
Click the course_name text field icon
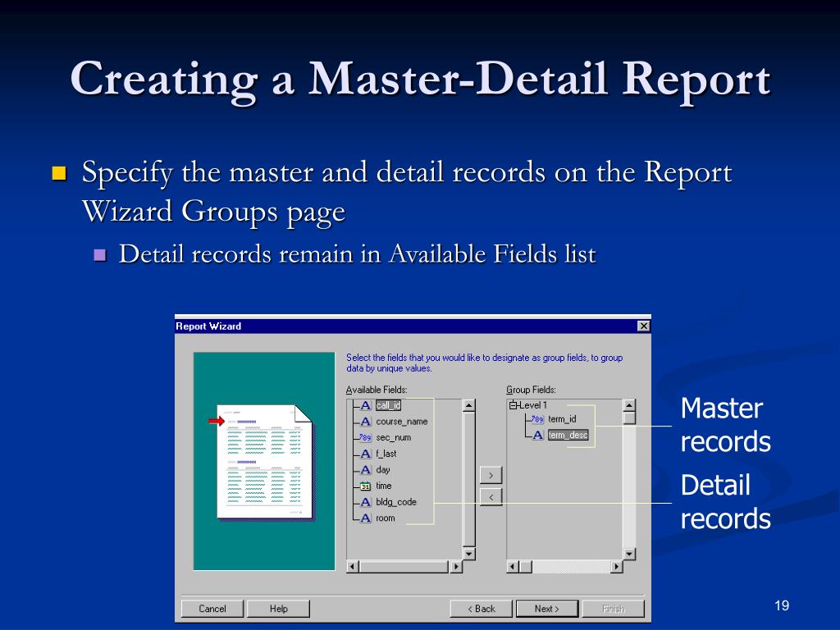coord(365,422)
